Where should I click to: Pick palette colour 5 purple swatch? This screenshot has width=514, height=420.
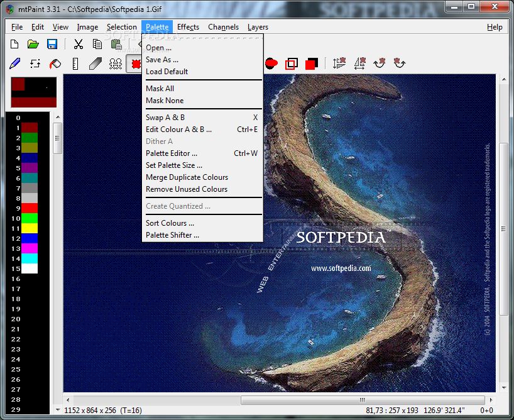point(30,168)
